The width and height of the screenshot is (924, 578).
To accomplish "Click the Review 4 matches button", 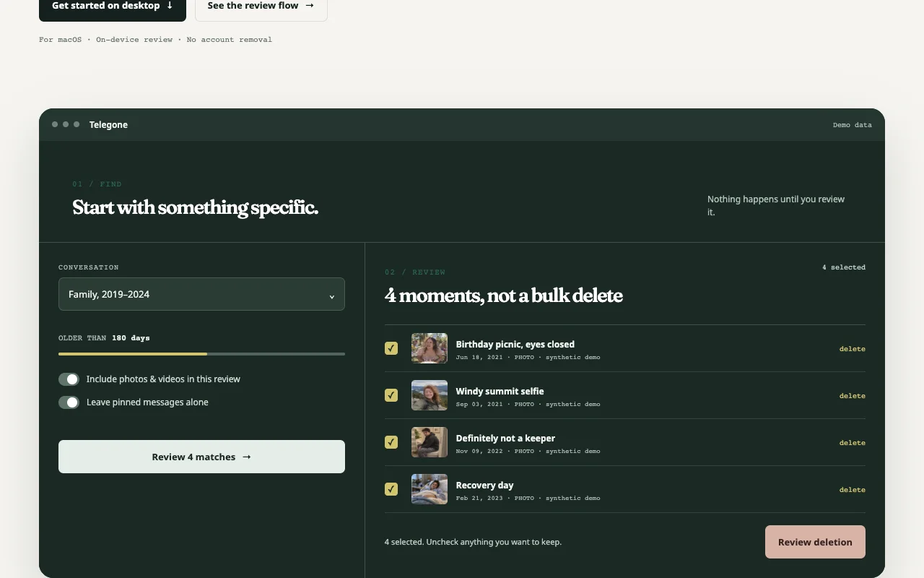I will (201, 457).
